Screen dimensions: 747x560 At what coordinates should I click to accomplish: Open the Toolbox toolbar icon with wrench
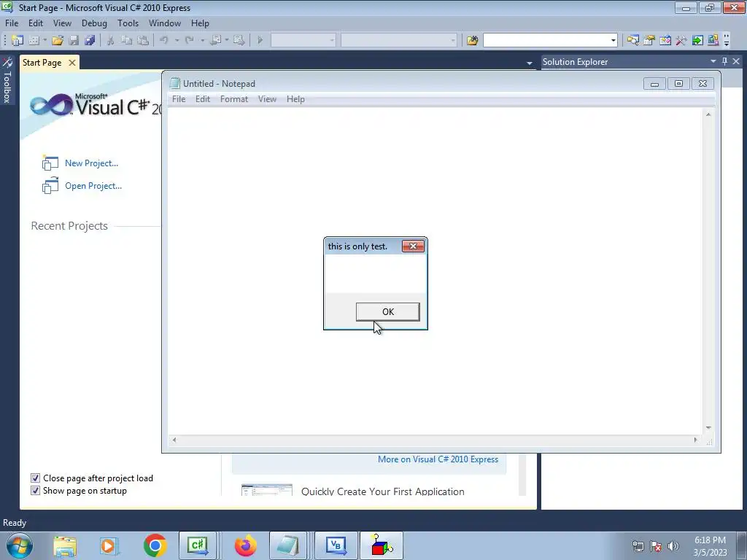(x=681, y=41)
